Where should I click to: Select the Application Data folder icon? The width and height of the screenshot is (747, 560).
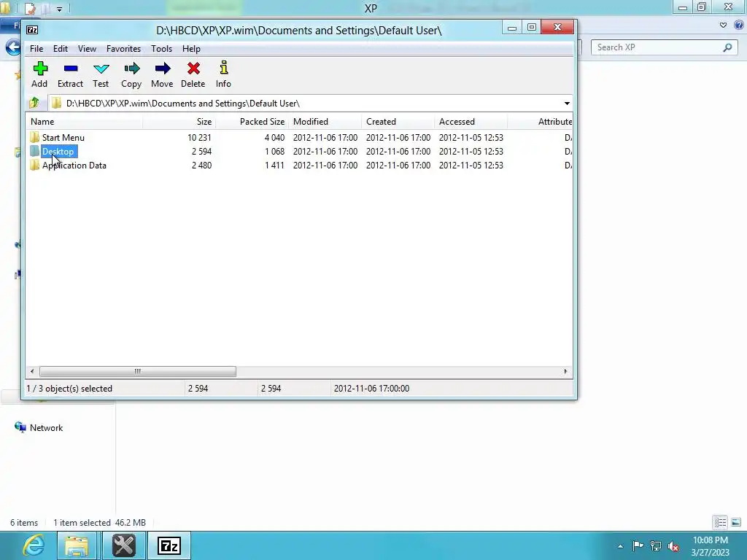click(x=34, y=166)
